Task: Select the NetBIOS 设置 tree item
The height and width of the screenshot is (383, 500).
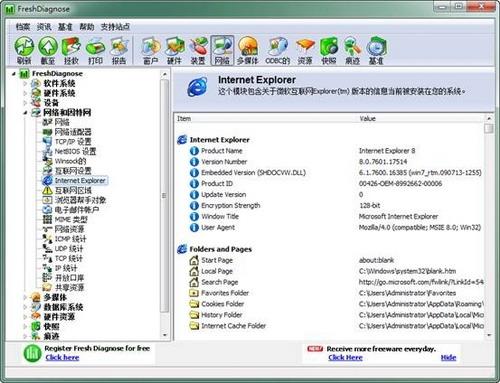Action: point(75,151)
